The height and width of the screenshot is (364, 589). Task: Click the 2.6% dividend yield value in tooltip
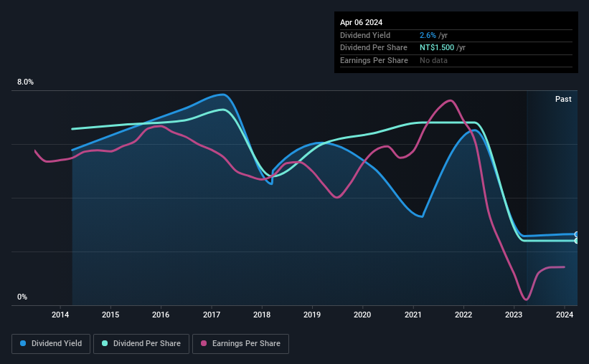(428, 35)
